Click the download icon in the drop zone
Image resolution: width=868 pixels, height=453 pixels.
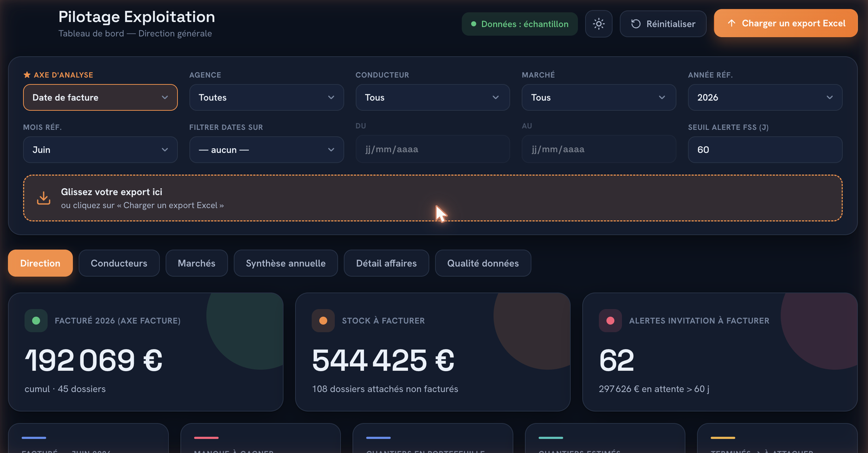pos(43,198)
